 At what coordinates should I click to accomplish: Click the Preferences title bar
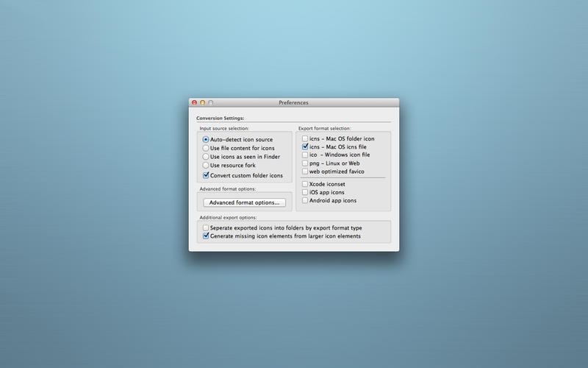(293, 102)
